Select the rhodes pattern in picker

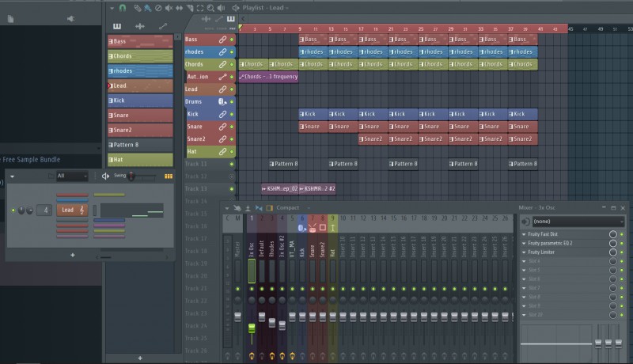click(140, 71)
